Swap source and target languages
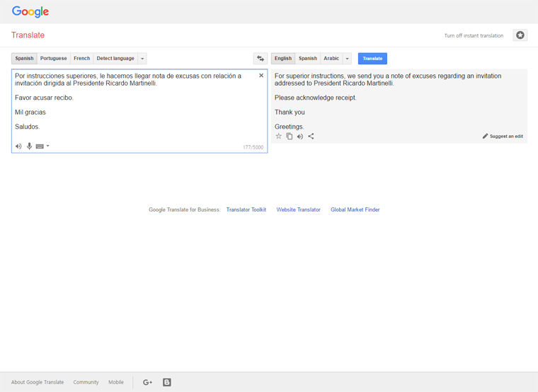The image size is (538, 392). (x=261, y=58)
